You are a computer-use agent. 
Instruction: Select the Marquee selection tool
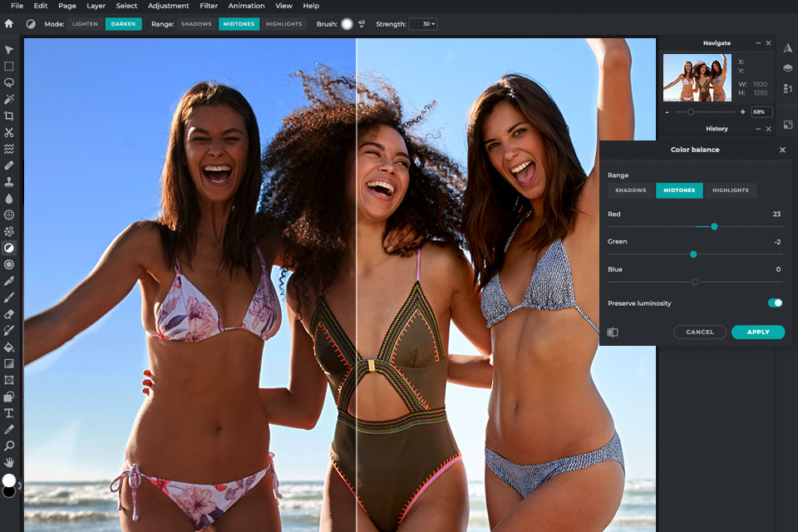click(8, 66)
